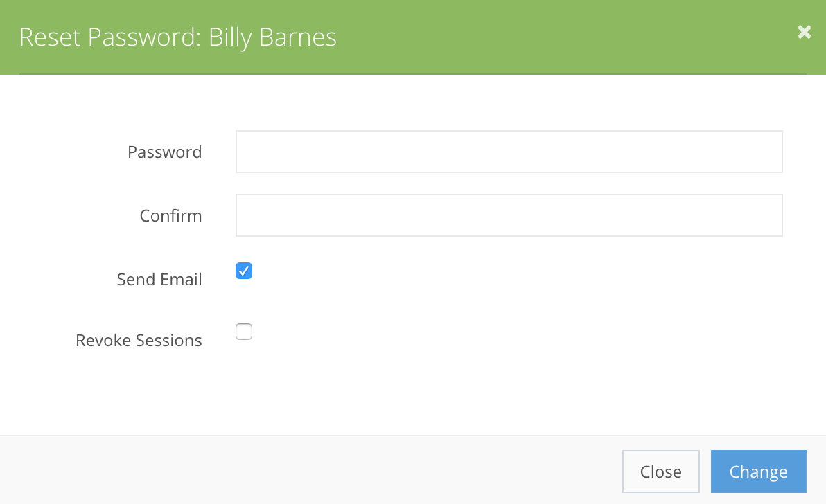This screenshot has height=504, width=826.
Task: Click the Password label
Action: [x=164, y=152]
